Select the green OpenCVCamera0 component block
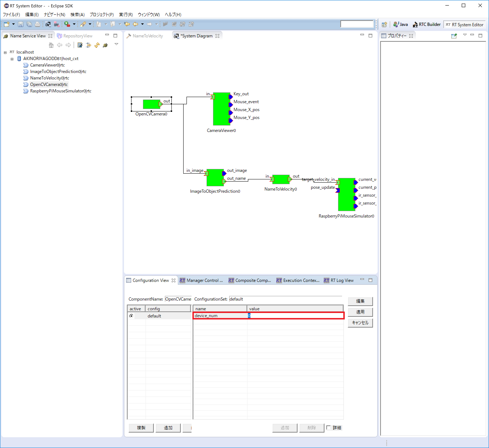The image size is (489, 448). point(151,104)
